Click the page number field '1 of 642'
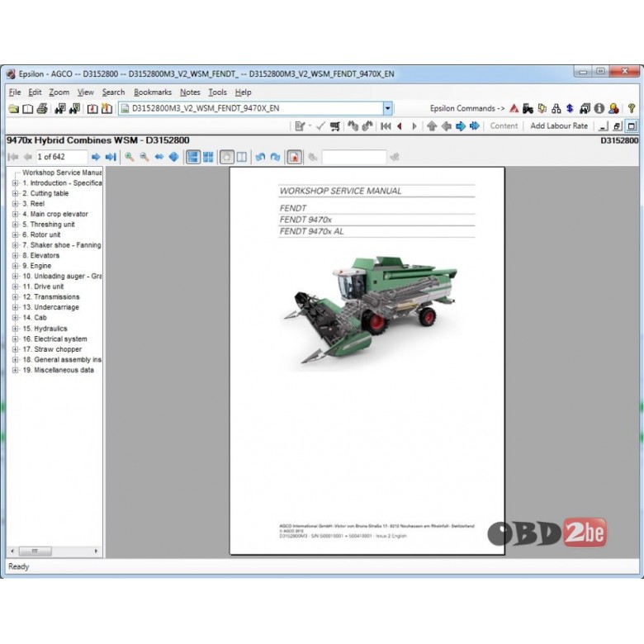This screenshot has height=644, width=644. (x=61, y=157)
